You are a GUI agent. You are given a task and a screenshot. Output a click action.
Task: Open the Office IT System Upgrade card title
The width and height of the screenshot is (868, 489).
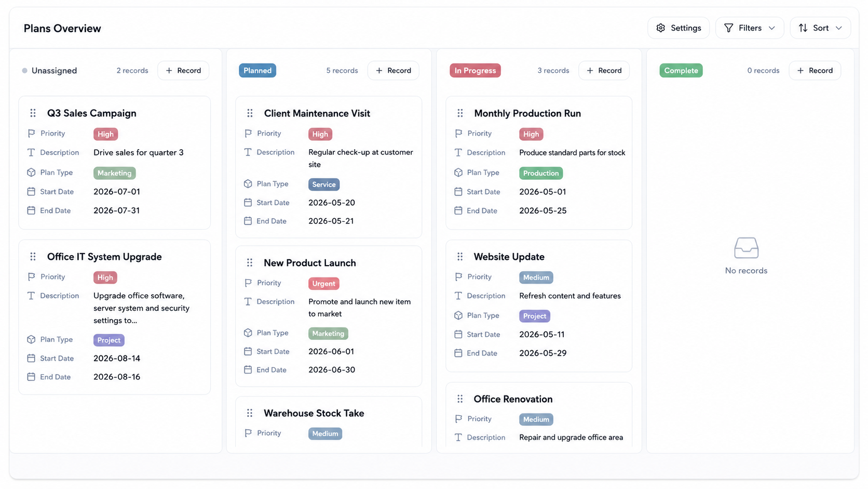point(104,257)
